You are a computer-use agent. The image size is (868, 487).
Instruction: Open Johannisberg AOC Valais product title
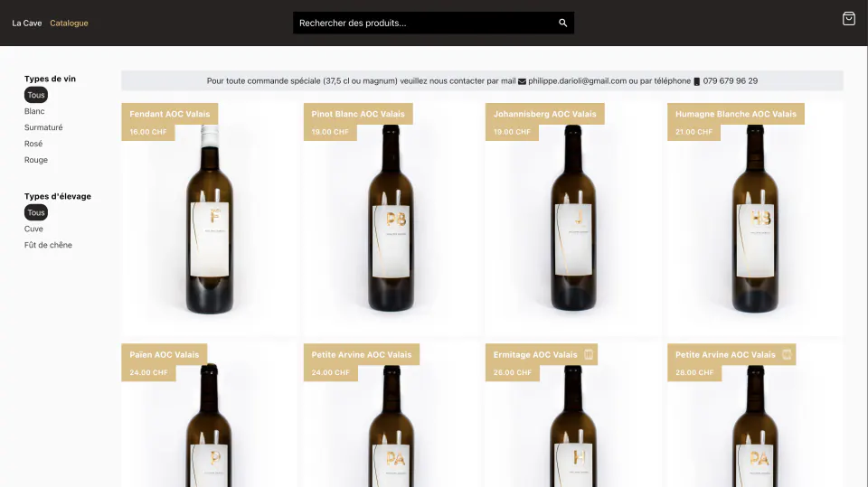(x=544, y=114)
